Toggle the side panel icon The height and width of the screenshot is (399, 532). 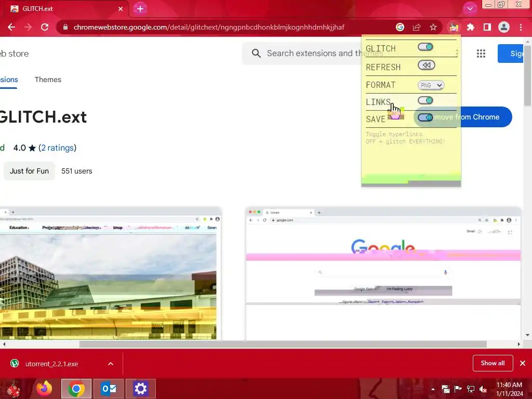coord(487,27)
